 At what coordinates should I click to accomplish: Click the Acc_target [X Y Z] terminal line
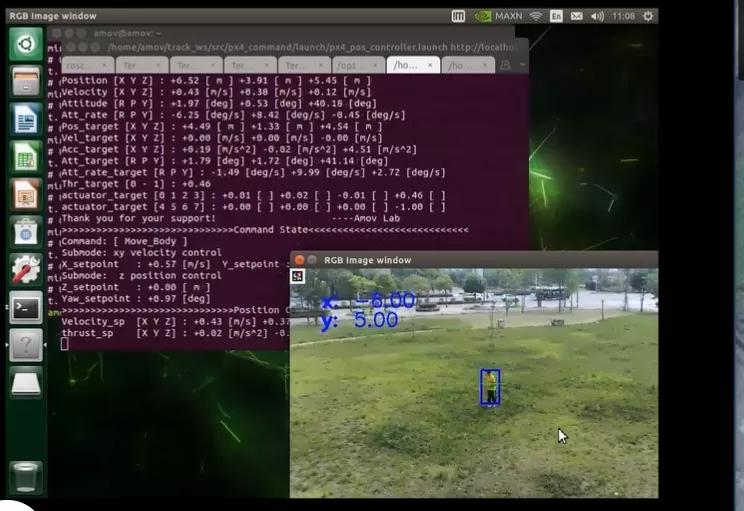pyautogui.click(x=239, y=149)
